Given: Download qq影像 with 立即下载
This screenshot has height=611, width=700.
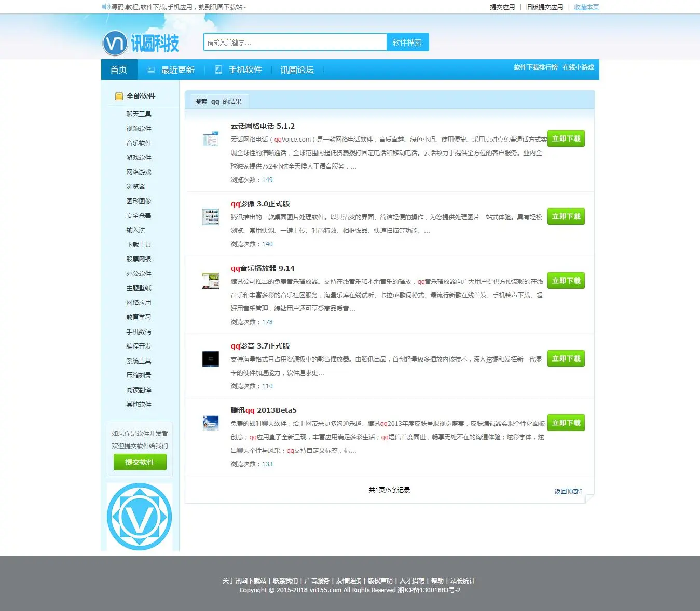Looking at the screenshot, I should 566,216.
